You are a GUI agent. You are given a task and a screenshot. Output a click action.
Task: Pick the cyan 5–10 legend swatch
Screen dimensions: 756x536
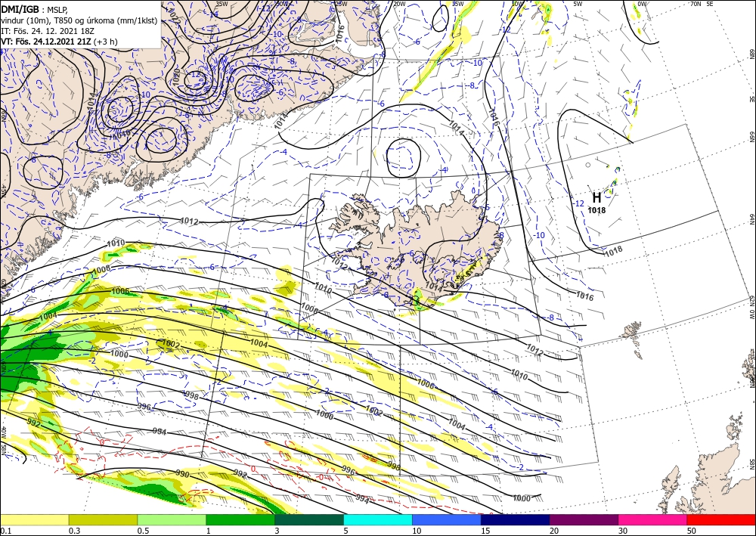[x=378, y=519]
